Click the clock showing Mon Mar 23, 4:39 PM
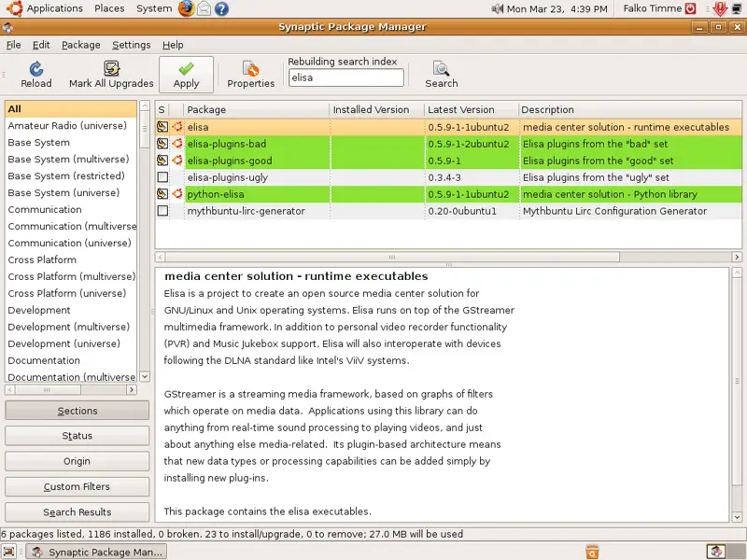Image resolution: width=747 pixels, height=560 pixels. click(557, 8)
